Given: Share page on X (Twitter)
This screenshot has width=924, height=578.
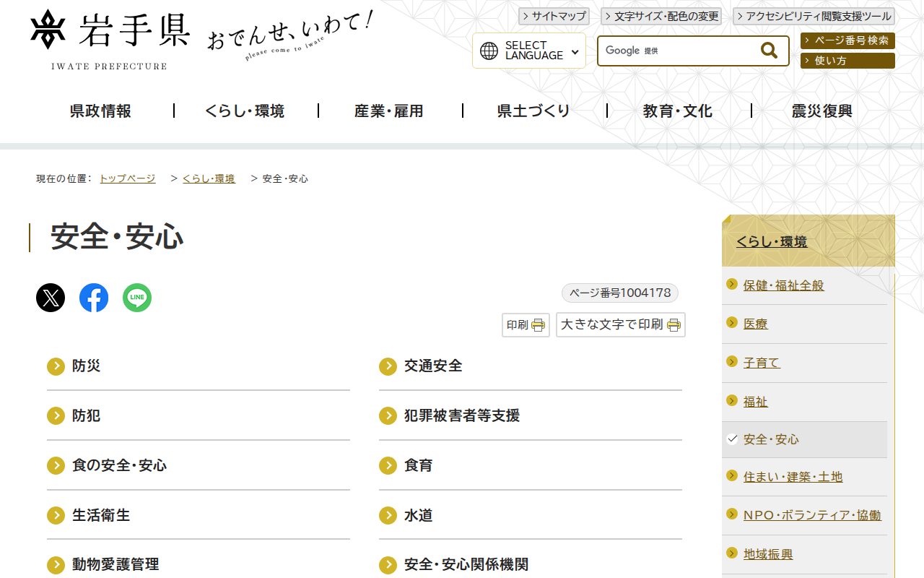Looking at the screenshot, I should point(51,298).
